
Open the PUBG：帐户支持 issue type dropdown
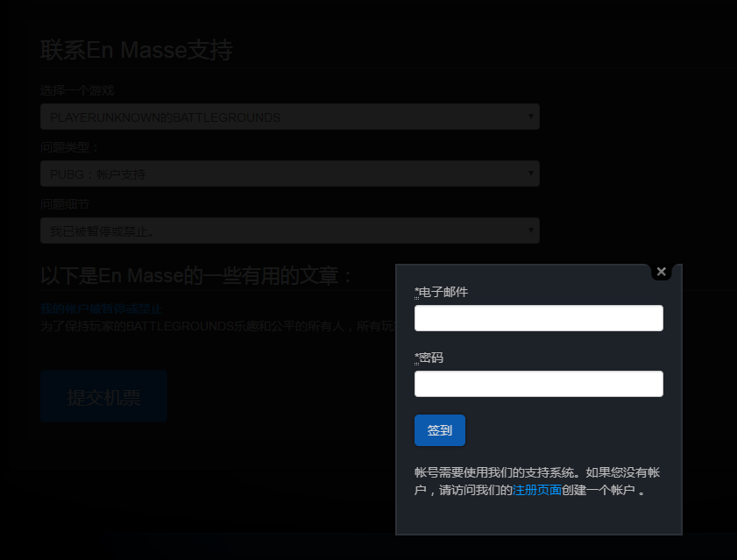tap(289, 174)
